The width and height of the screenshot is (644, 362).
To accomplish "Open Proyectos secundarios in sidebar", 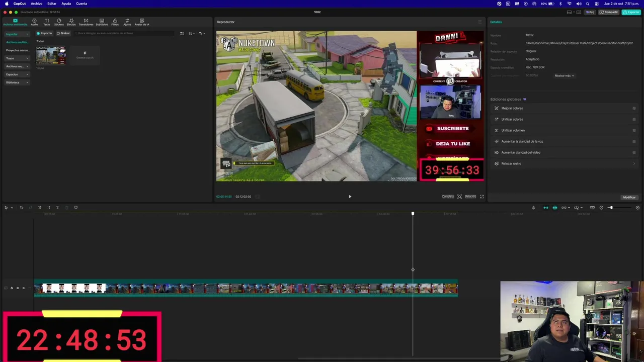I will [x=18, y=50].
